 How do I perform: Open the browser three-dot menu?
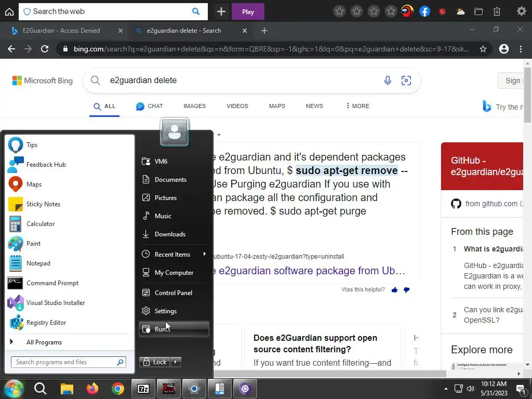[521, 49]
